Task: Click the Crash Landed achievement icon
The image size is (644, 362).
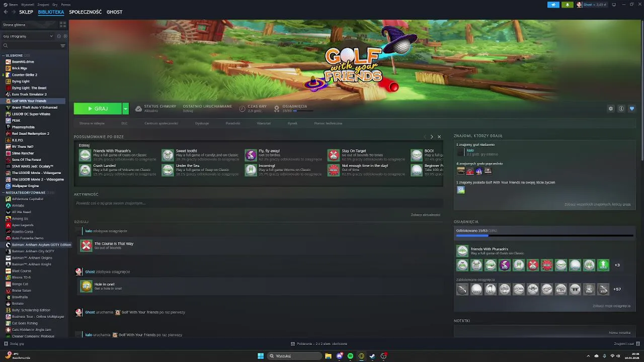Action: coord(85,170)
